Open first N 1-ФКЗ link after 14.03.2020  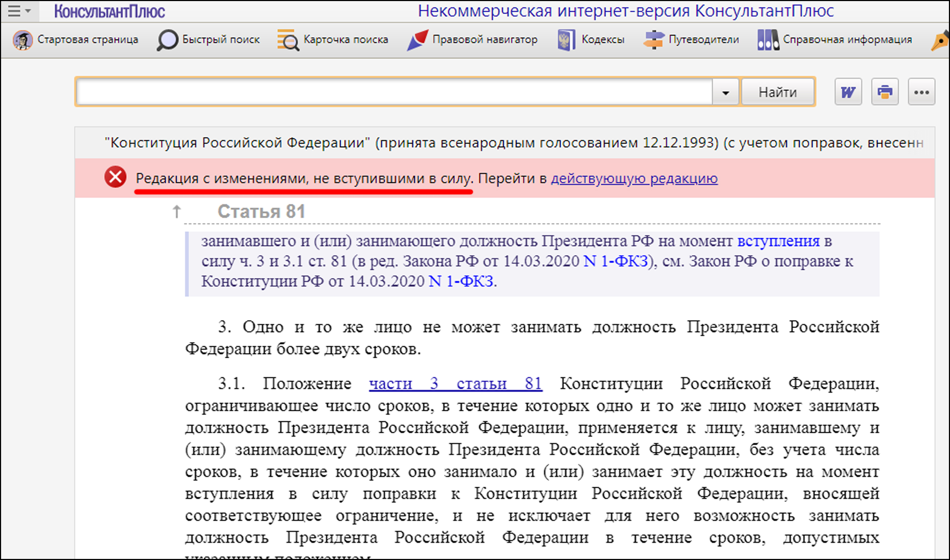coord(615,261)
